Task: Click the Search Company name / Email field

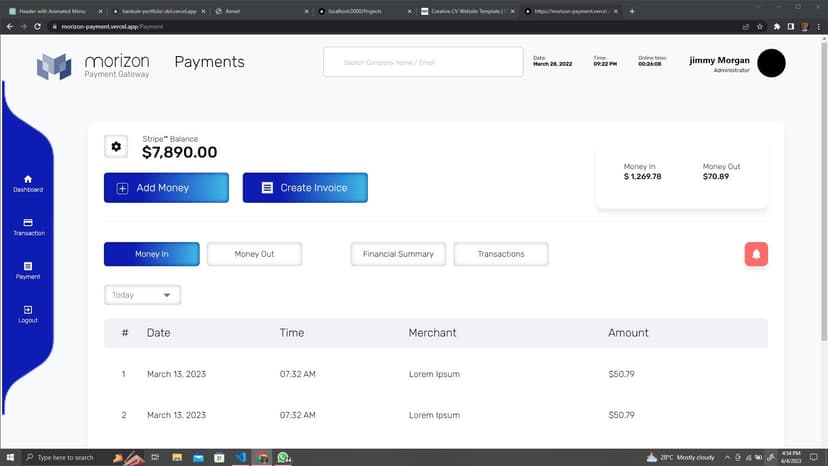Action: (x=423, y=62)
